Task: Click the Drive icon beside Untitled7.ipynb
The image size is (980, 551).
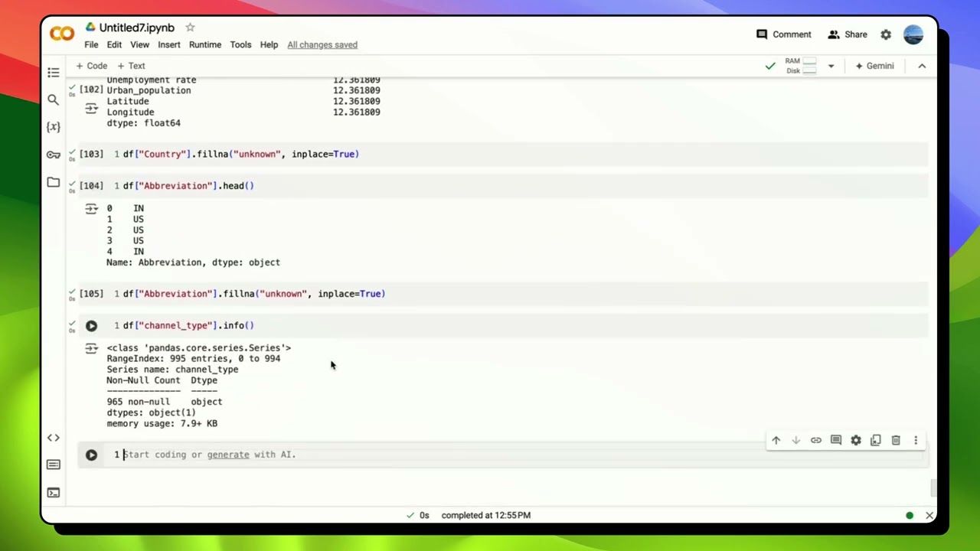Action: click(x=90, y=28)
